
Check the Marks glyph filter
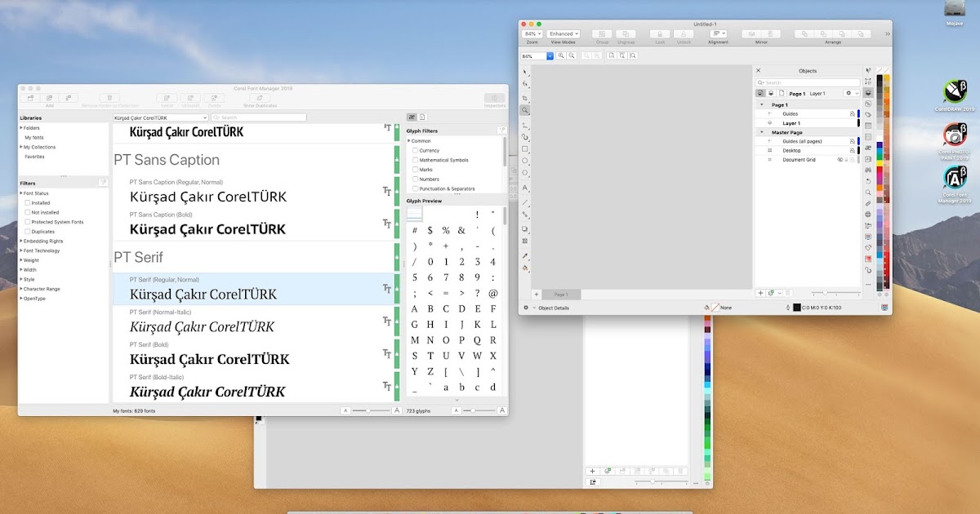pyautogui.click(x=415, y=170)
